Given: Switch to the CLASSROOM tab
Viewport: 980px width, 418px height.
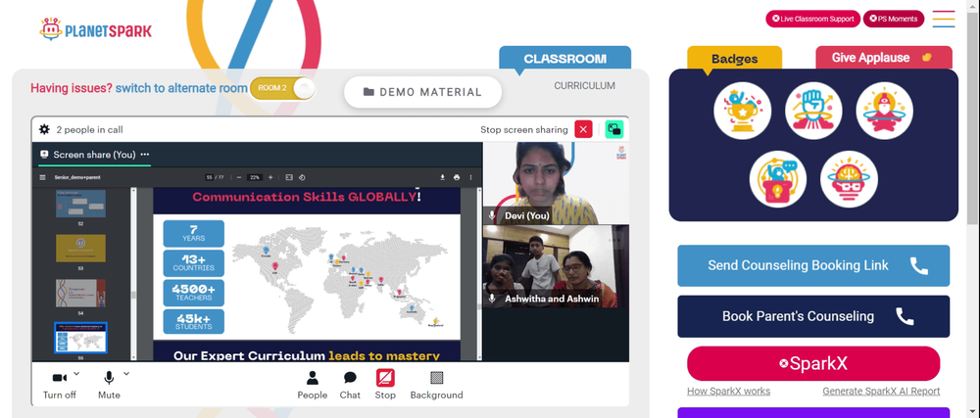Looking at the screenshot, I should point(565,59).
